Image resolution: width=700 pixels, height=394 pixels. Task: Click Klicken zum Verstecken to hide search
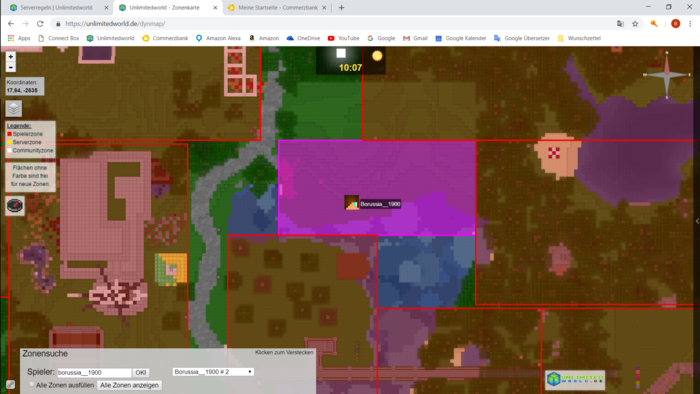pyautogui.click(x=284, y=353)
